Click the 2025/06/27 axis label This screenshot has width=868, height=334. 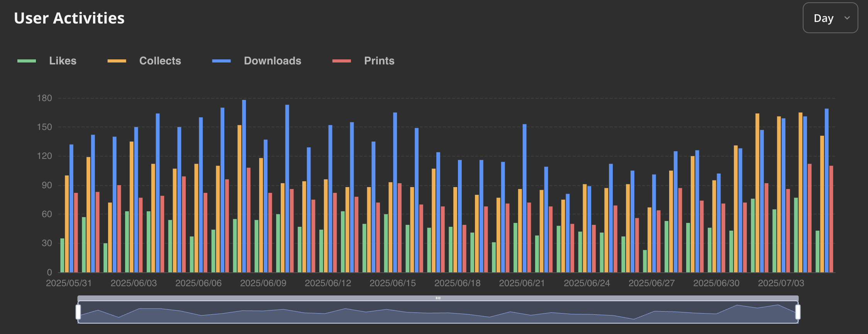coord(652,283)
